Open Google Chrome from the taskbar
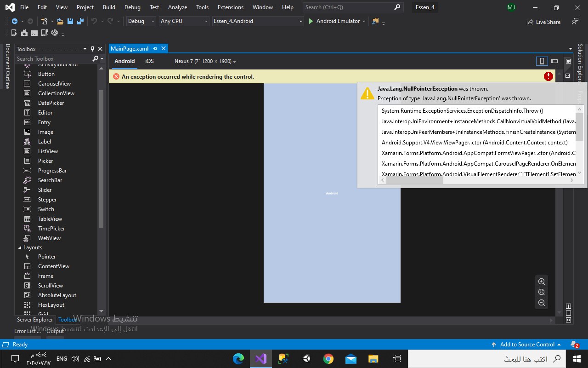This screenshot has height=368, width=588. tap(328, 358)
